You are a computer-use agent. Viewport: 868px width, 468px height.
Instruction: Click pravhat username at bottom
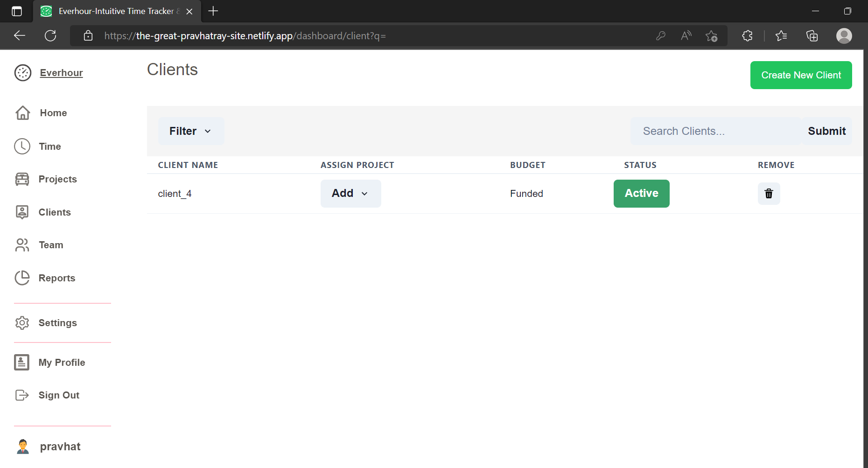(60, 447)
